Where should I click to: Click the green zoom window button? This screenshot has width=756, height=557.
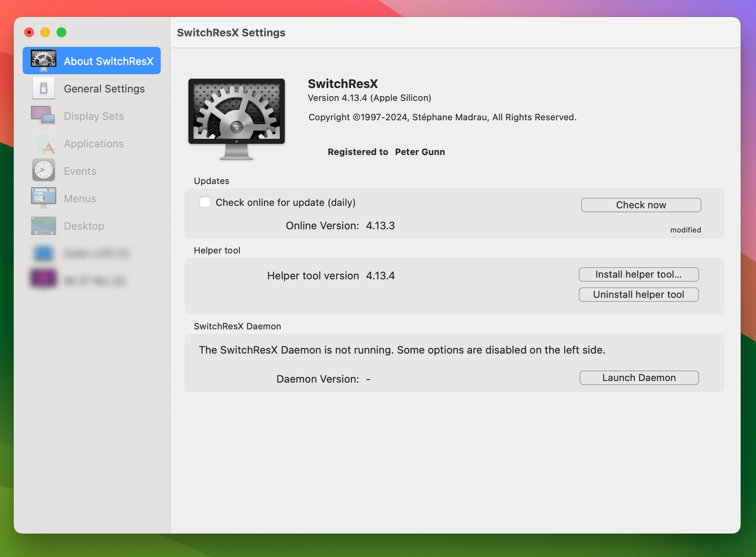click(61, 32)
